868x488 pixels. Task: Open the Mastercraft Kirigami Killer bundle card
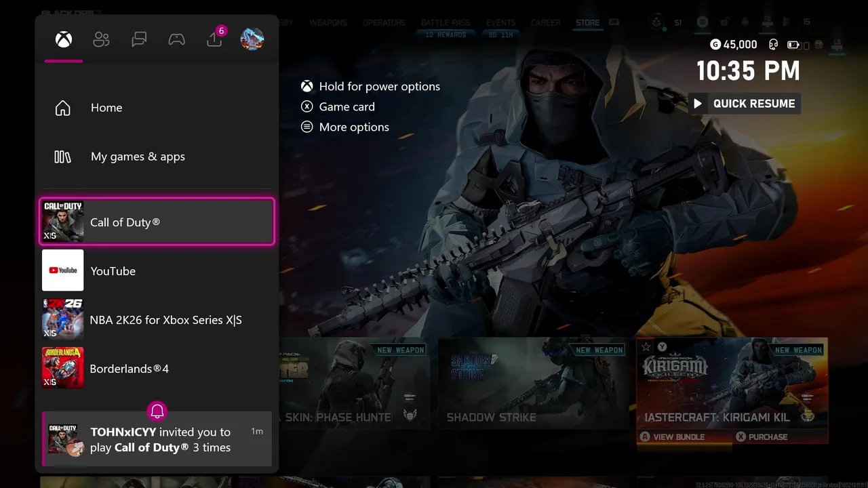click(732, 390)
